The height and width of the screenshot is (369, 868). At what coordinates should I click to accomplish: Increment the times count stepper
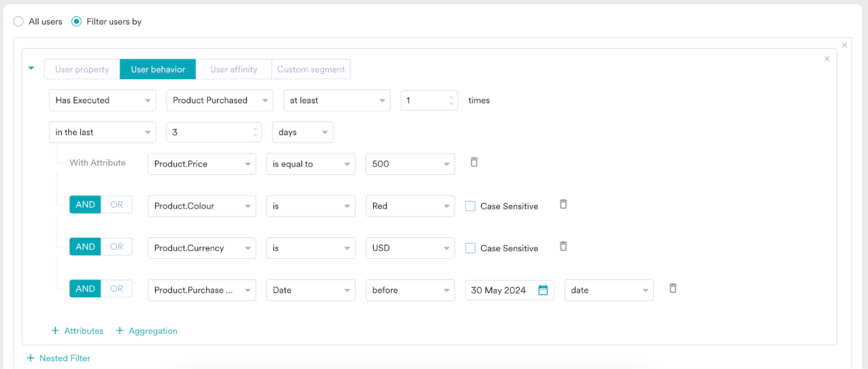451,97
